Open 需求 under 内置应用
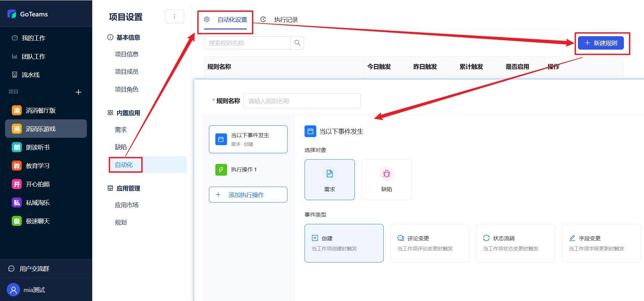644x301 pixels. [121, 130]
